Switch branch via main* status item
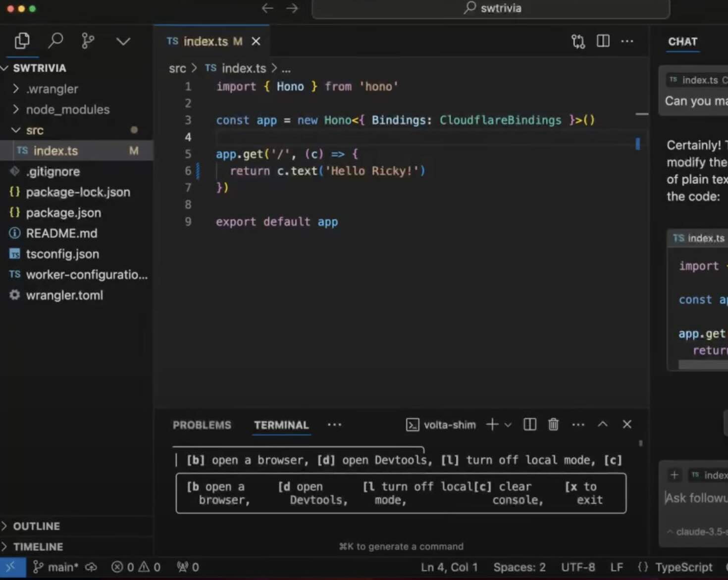Image resolution: width=728 pixels, height=580 pixels. point(55,567)
